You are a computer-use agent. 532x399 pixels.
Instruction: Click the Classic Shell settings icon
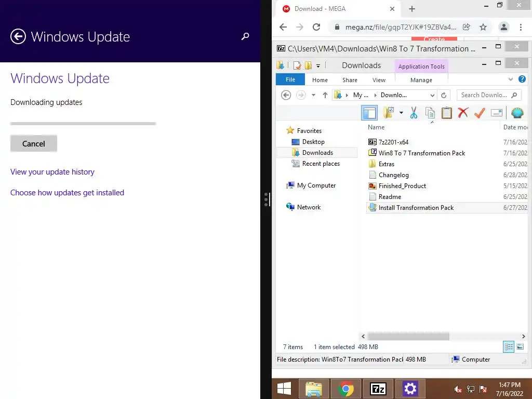point(517,113)
